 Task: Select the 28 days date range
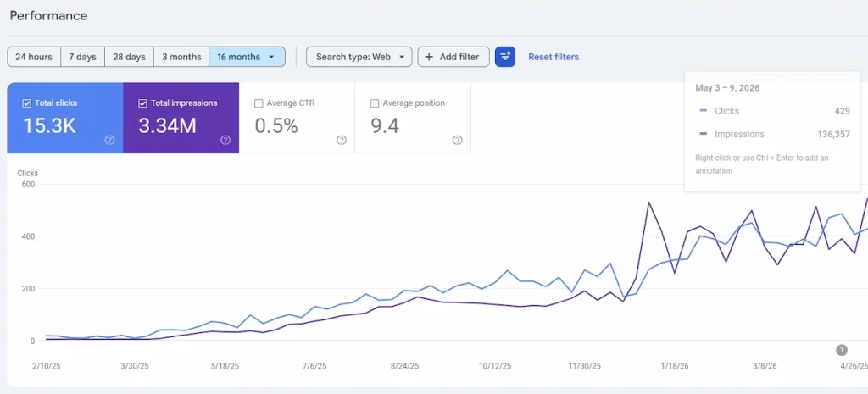coord(129,57)
